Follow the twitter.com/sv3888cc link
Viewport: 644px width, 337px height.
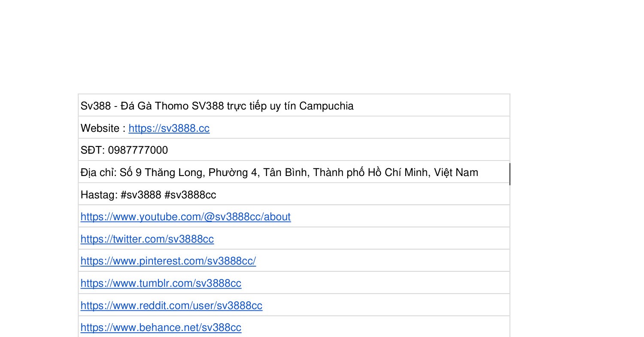pos(147,239)
